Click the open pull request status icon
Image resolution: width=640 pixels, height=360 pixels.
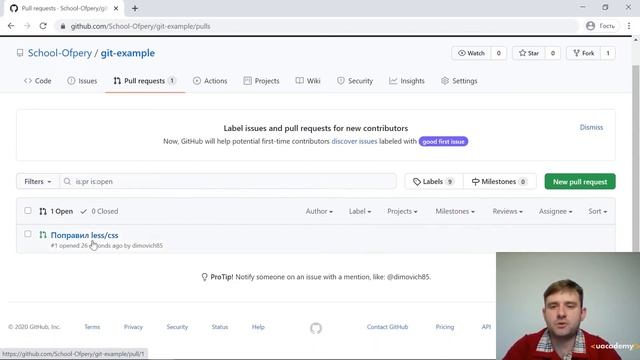click(43, 235)
